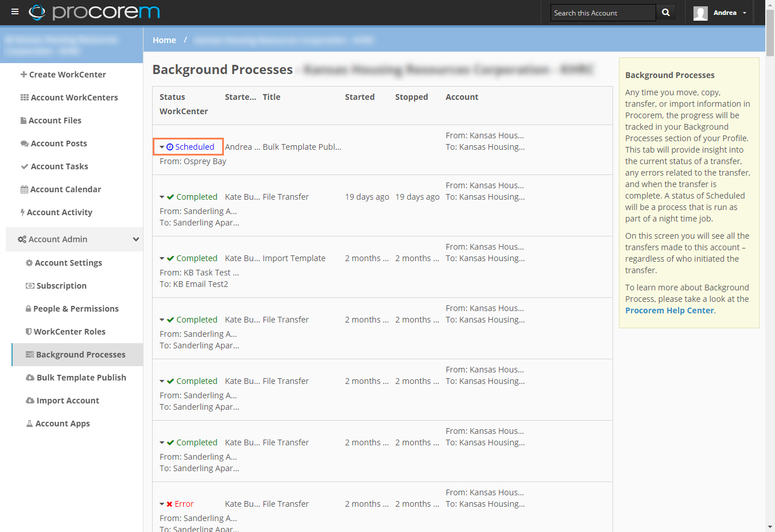Viewport: 775px width, 532px height.
Task: Click the Bulk Template Publ... title cell
Action: 302,147
